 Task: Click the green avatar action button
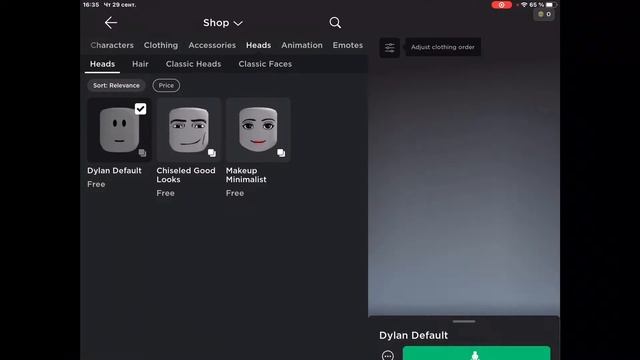(476, 353)
